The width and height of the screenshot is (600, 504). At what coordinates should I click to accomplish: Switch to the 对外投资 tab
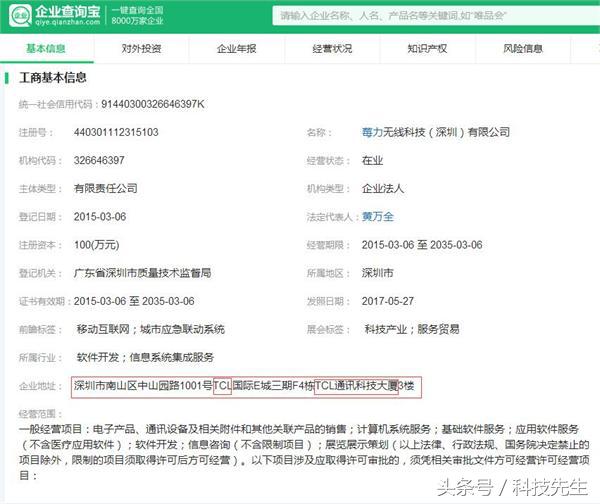(x=141, y=49)
